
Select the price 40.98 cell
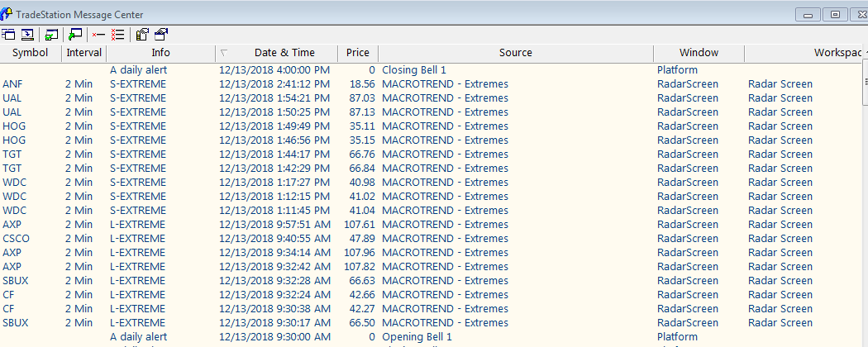(362, 182)
